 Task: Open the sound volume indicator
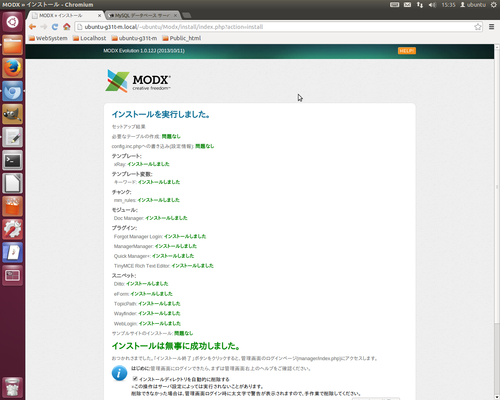(432, 5)
